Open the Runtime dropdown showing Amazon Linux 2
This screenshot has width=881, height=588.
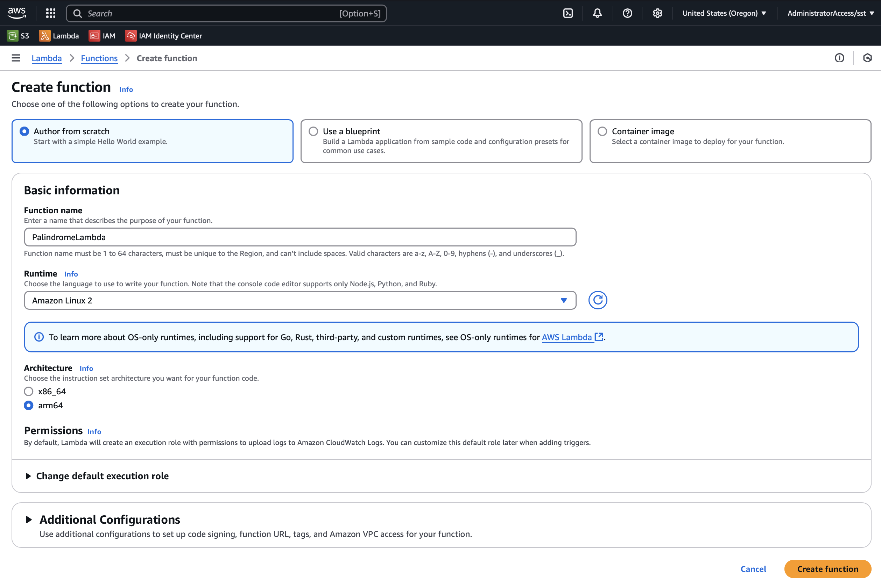pyautogui.click(x=300, y=300)
